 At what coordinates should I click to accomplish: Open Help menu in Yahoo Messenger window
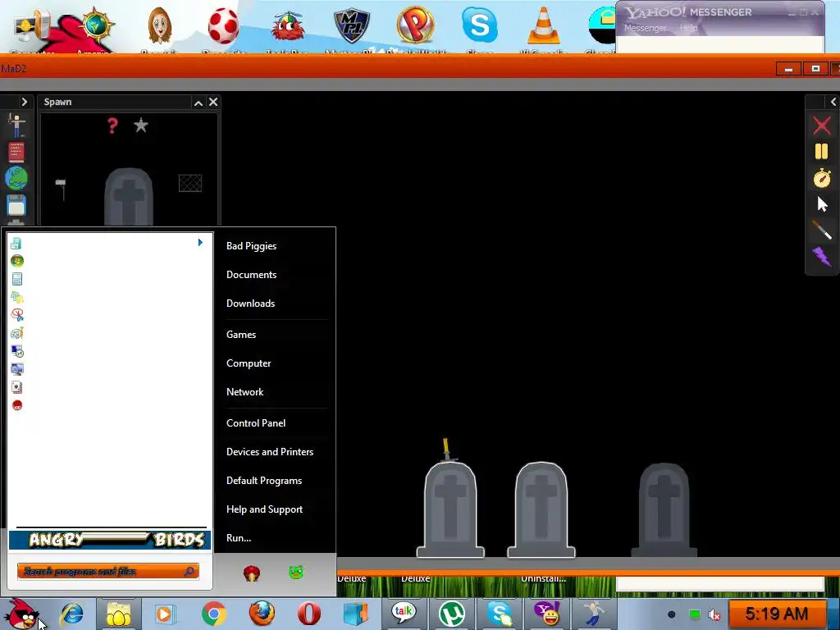(689, 28)
